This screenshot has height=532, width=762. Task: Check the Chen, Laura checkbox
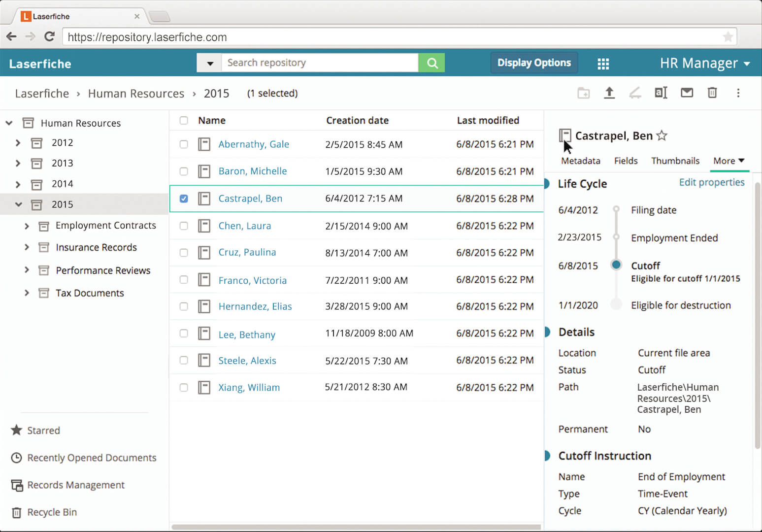click(x=184, y=226)
